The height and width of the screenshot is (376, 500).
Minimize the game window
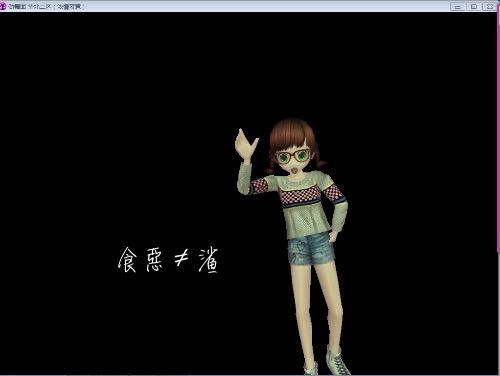pyautogui.click(x=458, y=6)
